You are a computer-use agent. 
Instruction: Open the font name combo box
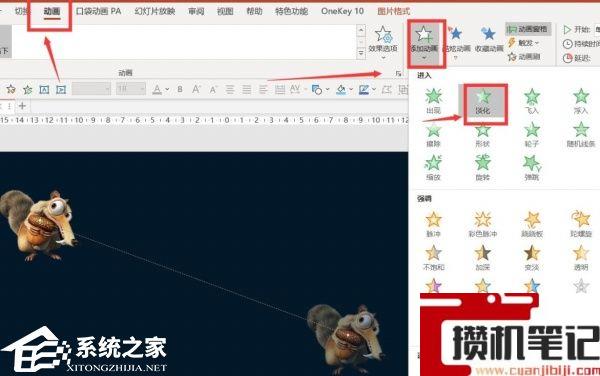(91, 89)
